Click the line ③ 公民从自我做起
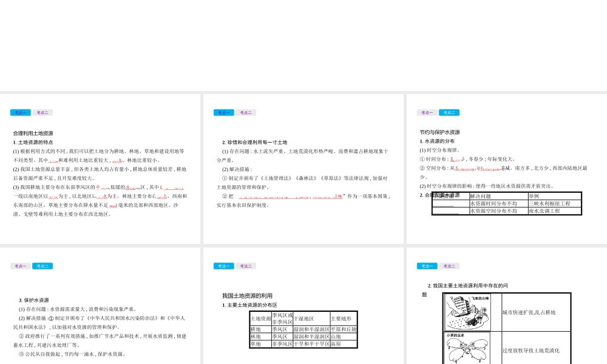The height and width of the screenshot is (364, 607). click(72, 354)
